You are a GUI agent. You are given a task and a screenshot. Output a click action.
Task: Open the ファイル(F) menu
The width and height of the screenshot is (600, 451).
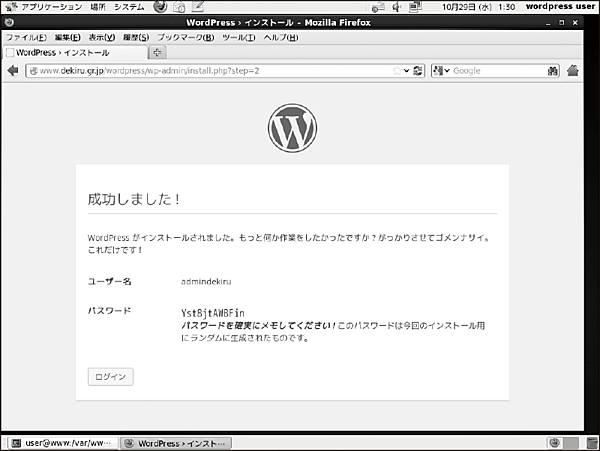(x=26, y=37)
